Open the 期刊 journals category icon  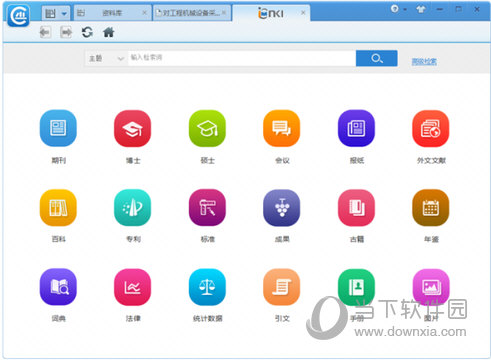point(58,128)
